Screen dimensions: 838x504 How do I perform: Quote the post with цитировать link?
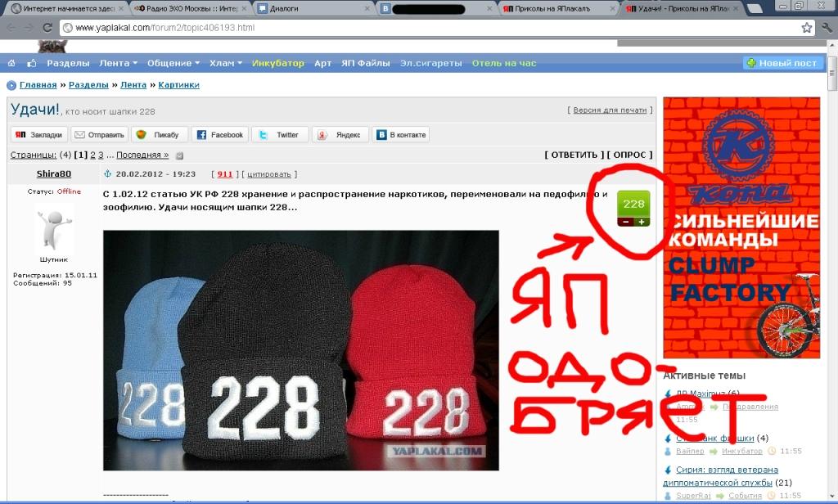tap(268, 174)
